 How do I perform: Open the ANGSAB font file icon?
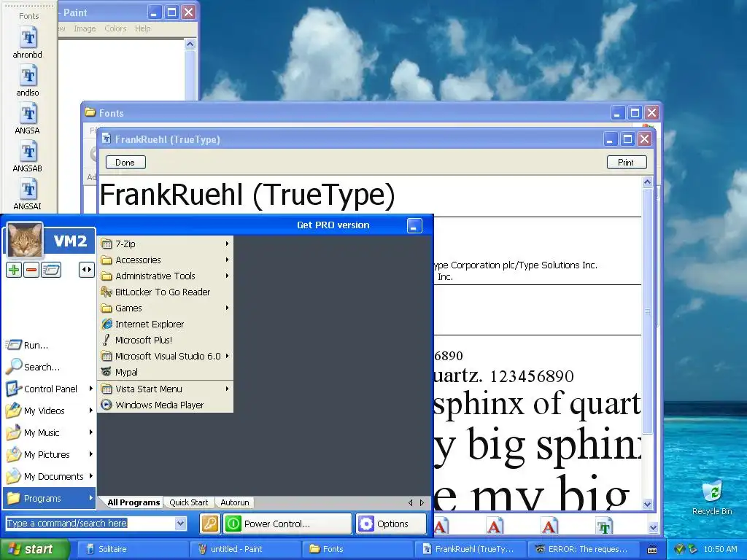pos(28,157)
